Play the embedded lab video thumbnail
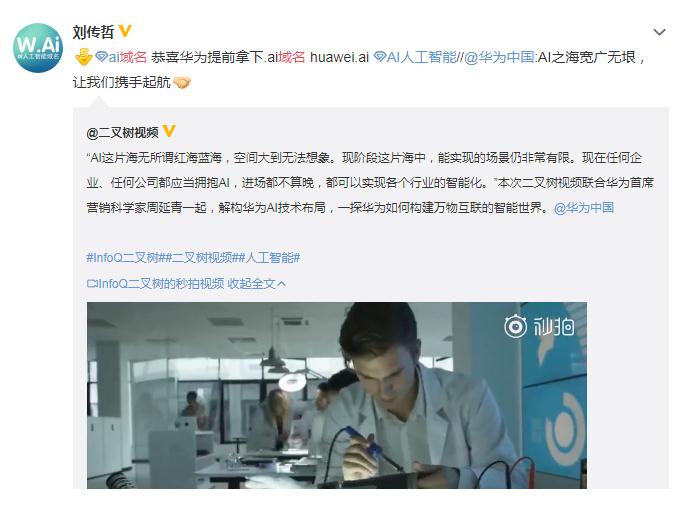691x509 pixels. [x=337, y=395]
